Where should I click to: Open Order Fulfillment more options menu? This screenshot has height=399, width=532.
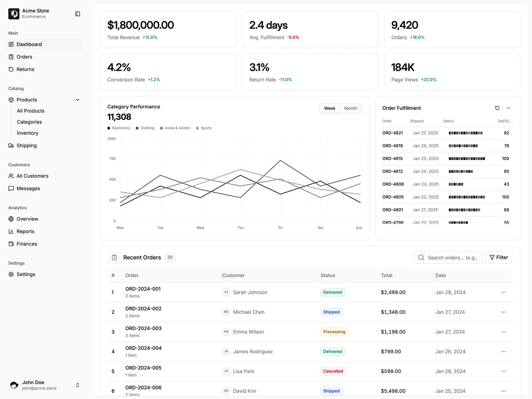[509, 108]
